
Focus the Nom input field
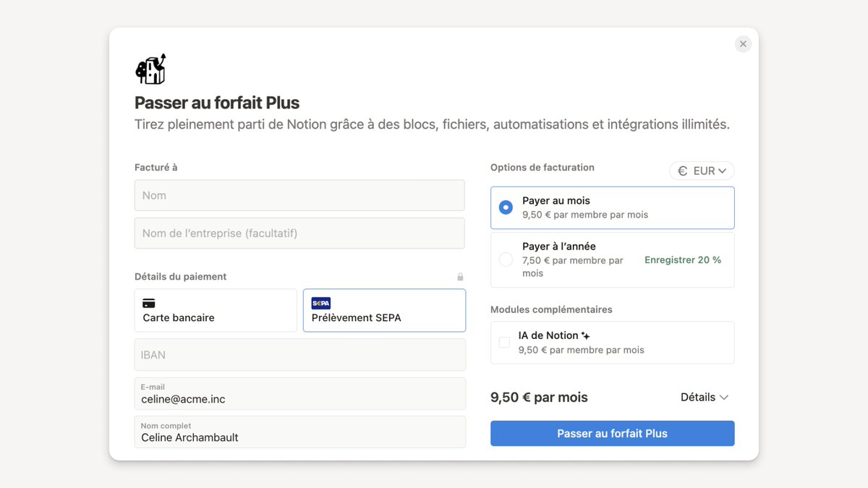tap(299, 195)
